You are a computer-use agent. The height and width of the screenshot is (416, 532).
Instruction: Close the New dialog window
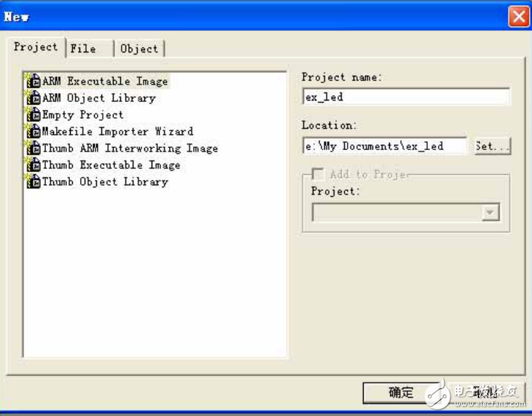[x=518, y=16]
